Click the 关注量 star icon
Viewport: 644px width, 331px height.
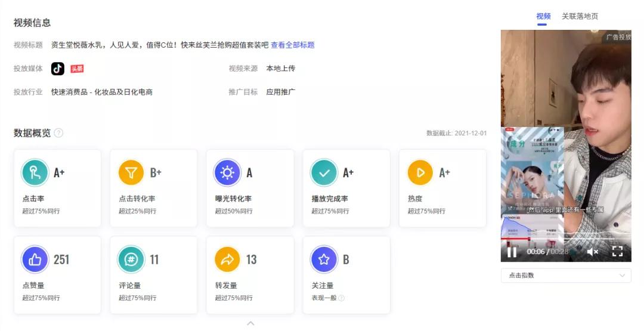click(324, 259)
